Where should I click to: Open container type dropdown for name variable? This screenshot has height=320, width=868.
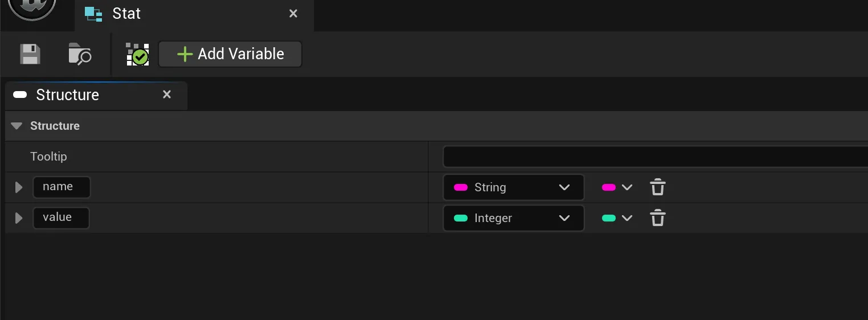click(x=617, y=187)
